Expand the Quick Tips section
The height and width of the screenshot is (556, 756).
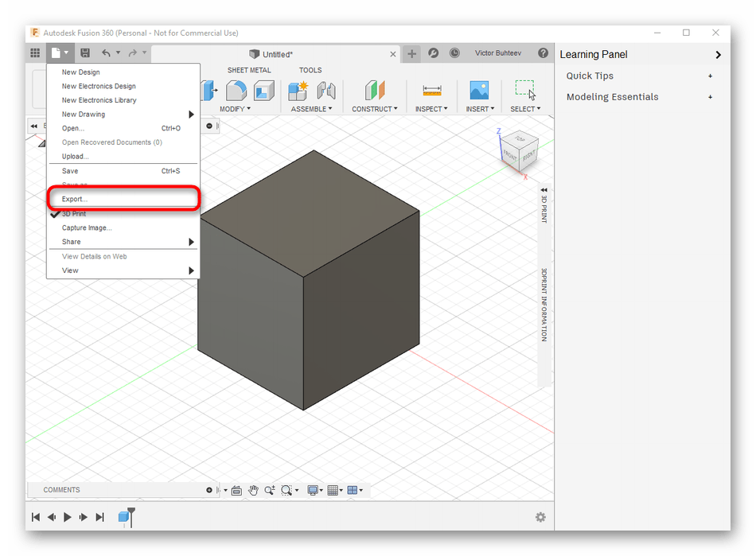click(590, 76)
